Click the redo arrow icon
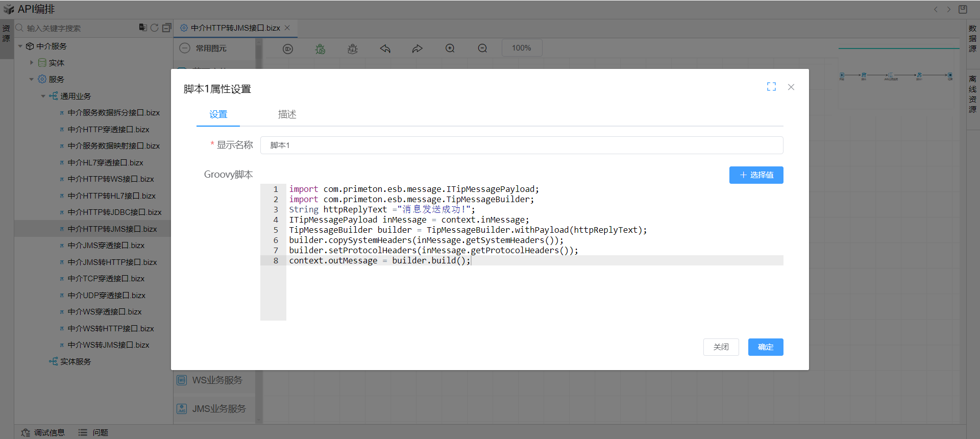 (418, 48)
